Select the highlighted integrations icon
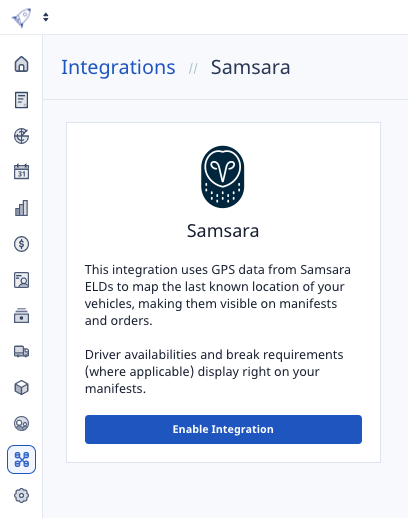 (x=21, y=459)
